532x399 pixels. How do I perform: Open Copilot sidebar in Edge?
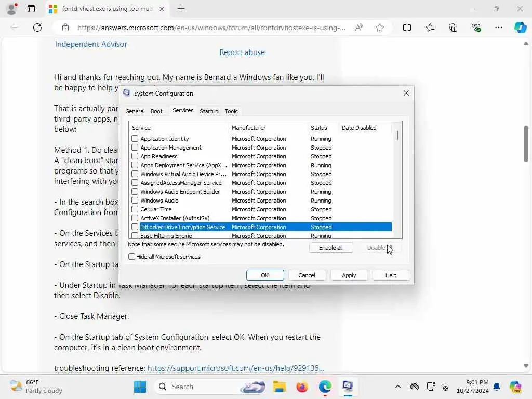520,28
